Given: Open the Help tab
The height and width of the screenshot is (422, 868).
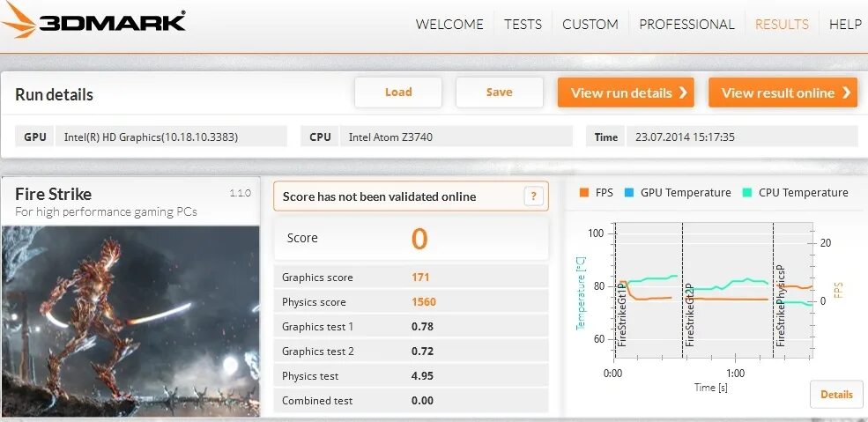Looking at the screenshot, I should click(x=845, y=25).
